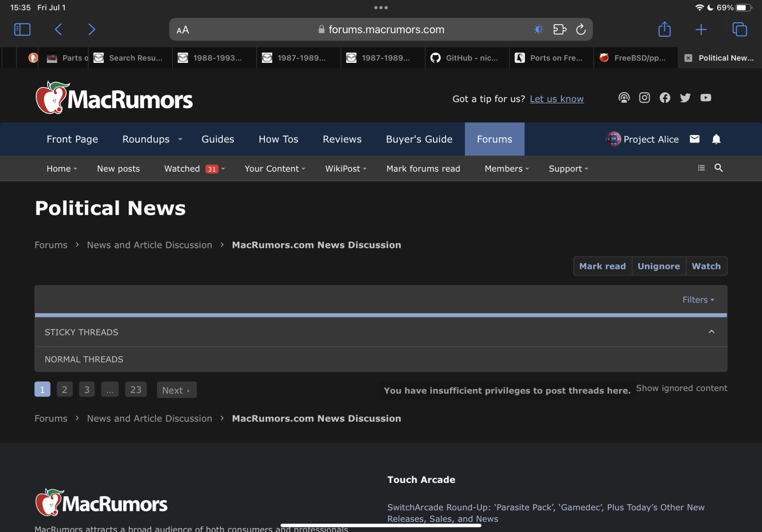Switch to the FreeBSD/ppc tab
Image resolution: width=762 pixels, height=532 pixels.
(636, 58)
